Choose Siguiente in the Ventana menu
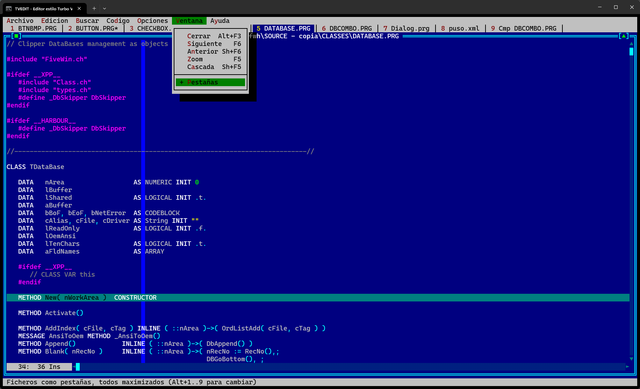 (x=210, y=44)
